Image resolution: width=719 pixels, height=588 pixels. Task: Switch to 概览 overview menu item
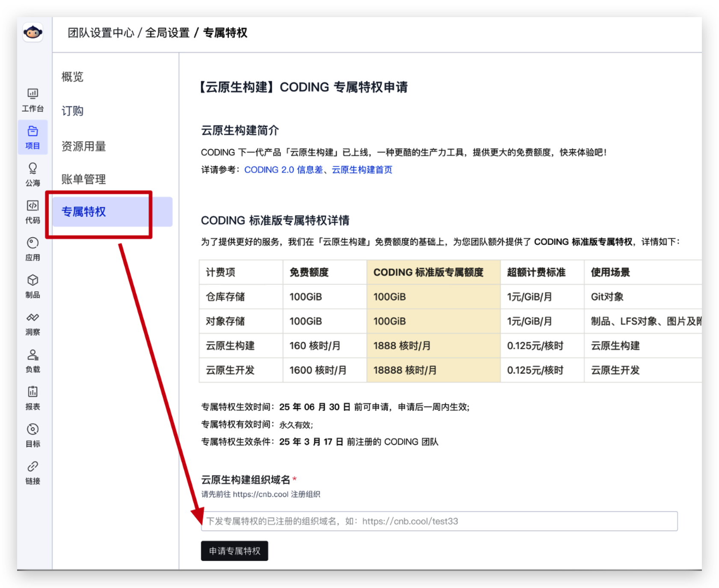(x=73, y=77)
